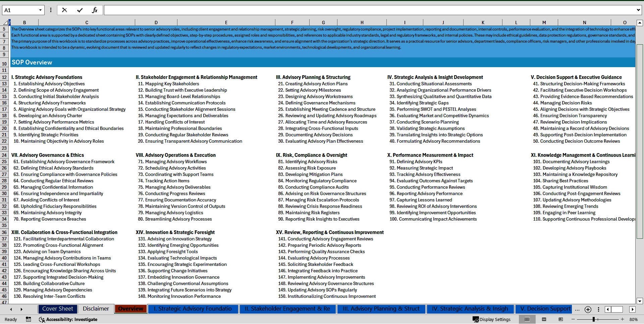Cancel the formula bar entry
644x324 pixels.
[64, 10]
